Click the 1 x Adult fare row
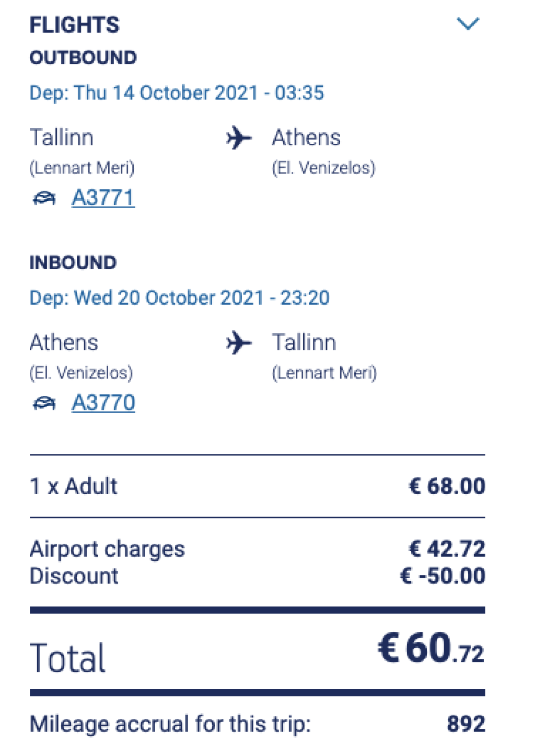Image resolution: width=535 pixels, height=756 pixels. click(74, 486)
